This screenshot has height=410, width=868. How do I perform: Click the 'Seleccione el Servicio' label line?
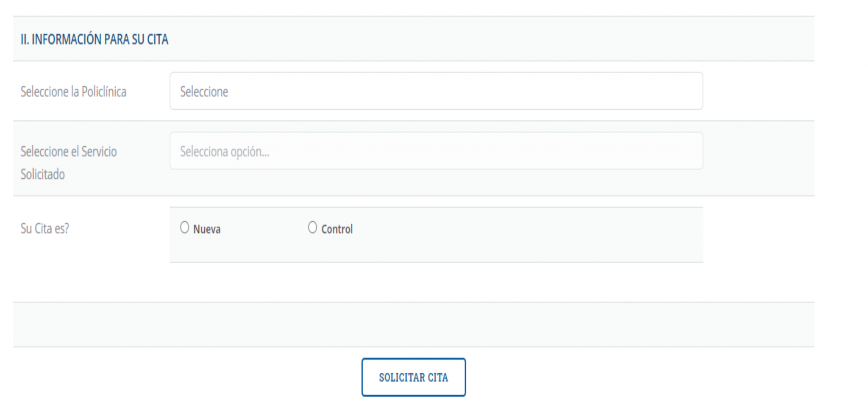click(x=69, y=152)
